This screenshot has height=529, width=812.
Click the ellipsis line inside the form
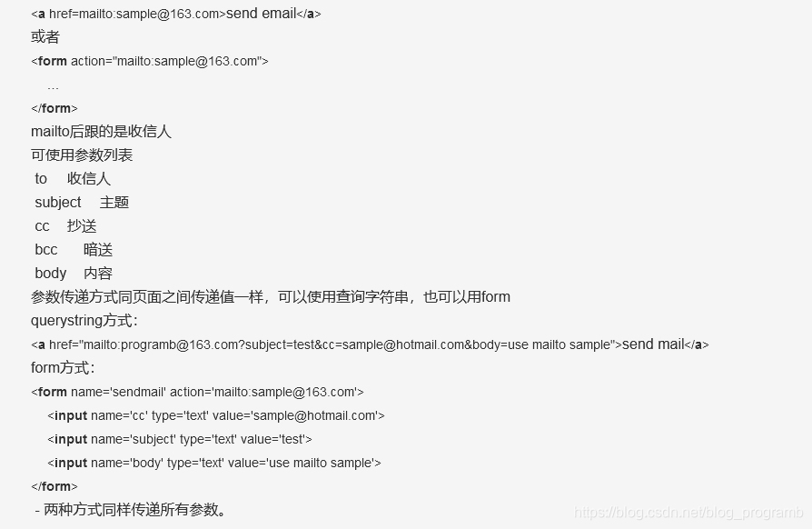tap(53, 87)
